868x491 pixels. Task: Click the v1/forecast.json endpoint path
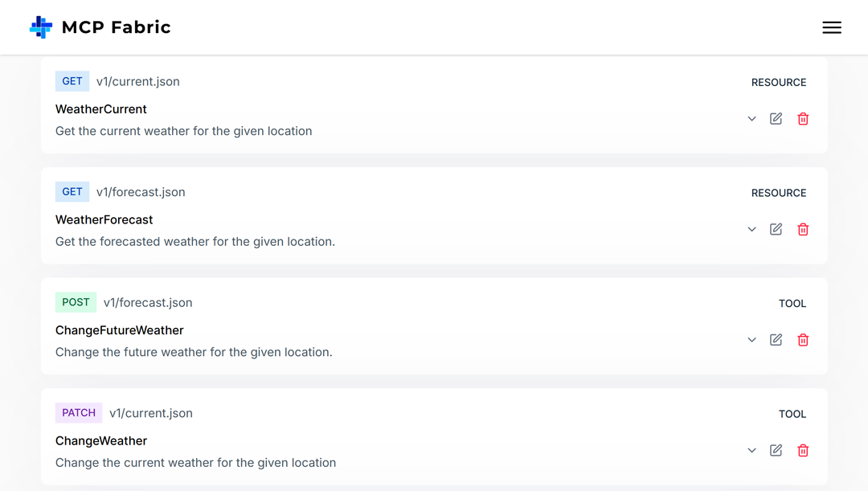click(141, 192)
